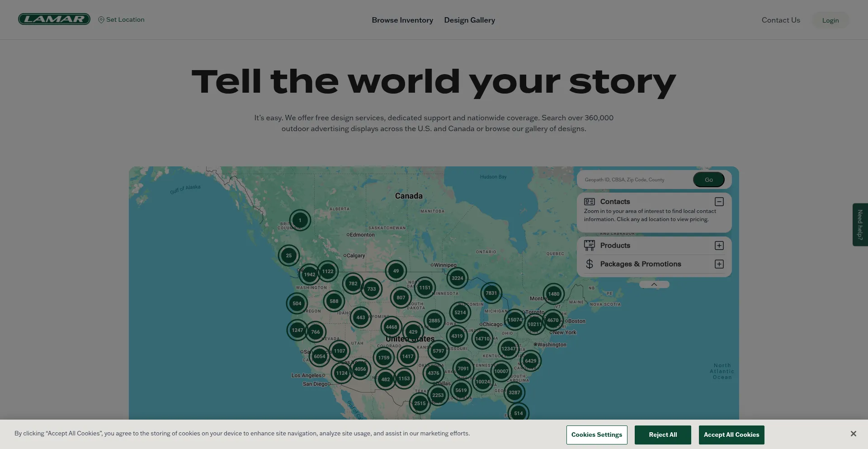This screenshot has height=449, width=868.
Task: Click the 514 cluster in Florida
Action: (x=518, y=413)
